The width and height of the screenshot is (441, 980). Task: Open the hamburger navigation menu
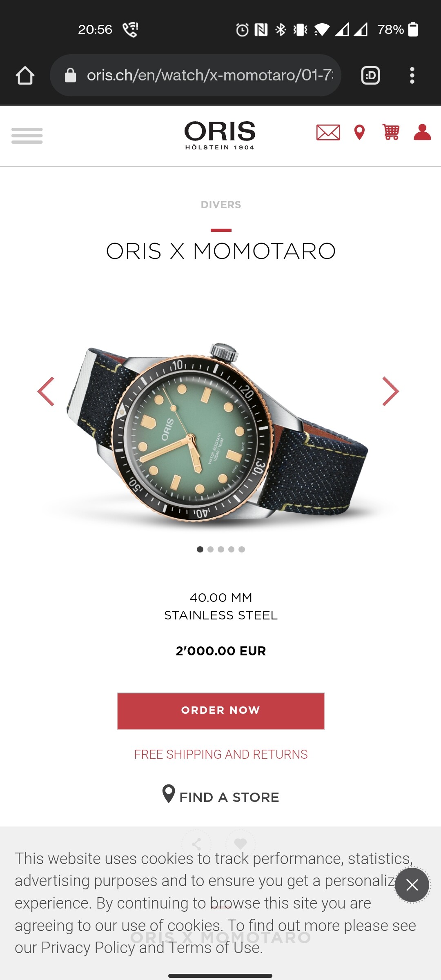point(27,136)
